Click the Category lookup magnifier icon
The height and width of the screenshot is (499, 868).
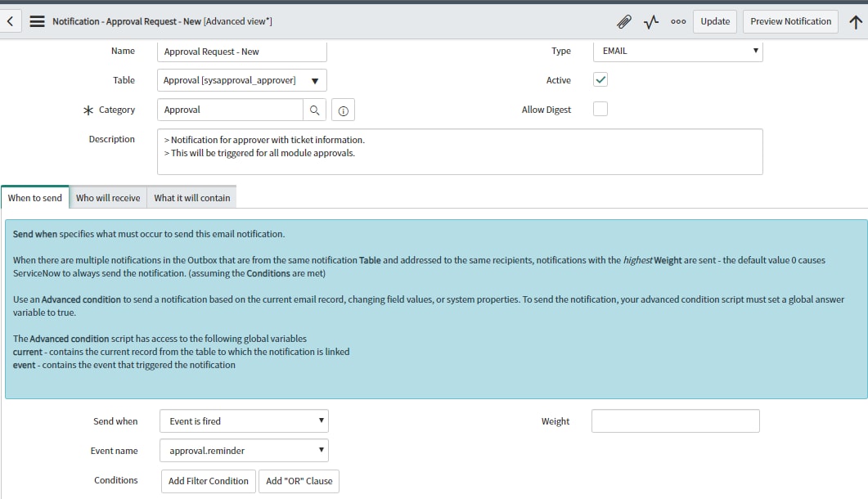click(314, 110)
